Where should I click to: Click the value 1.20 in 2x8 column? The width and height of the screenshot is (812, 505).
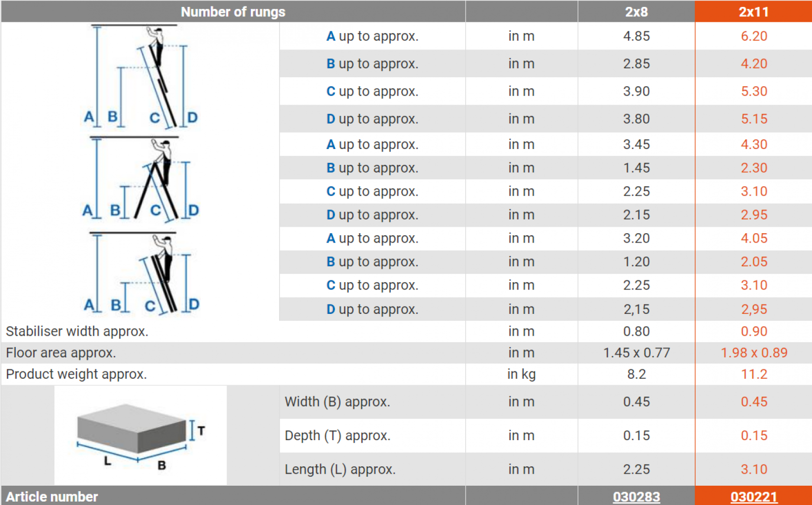[x=636, y=262]
